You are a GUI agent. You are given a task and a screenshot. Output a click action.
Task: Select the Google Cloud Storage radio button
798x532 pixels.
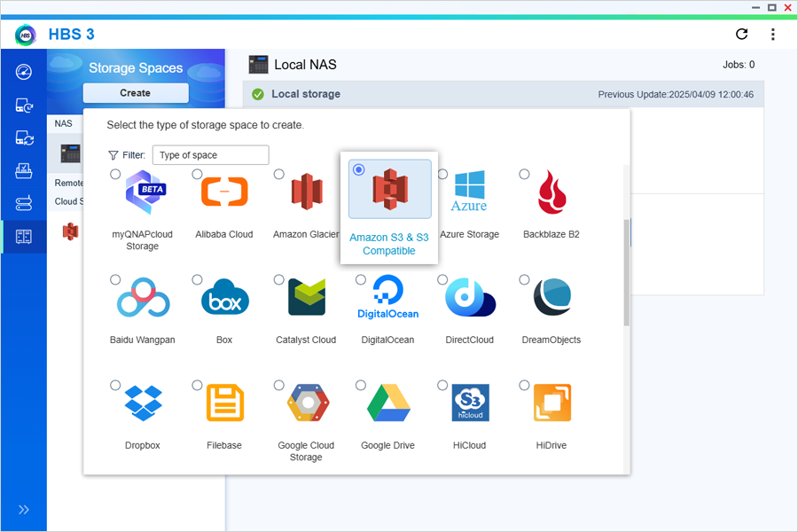279,385
